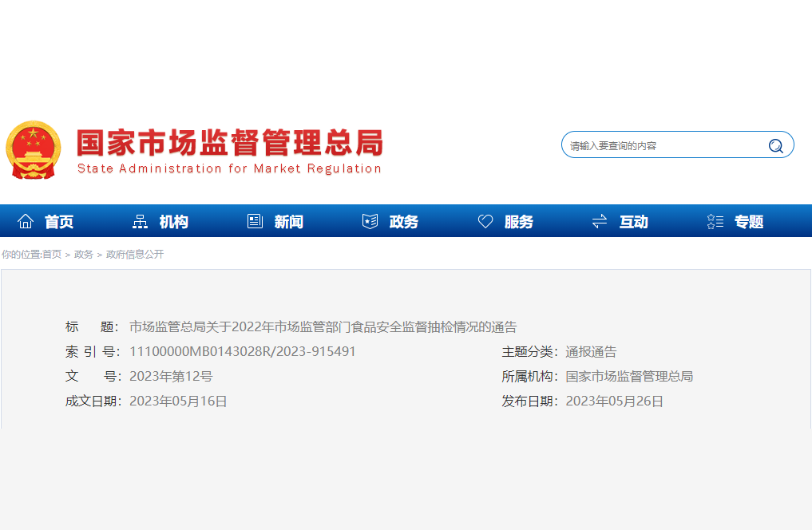Select the document number 2023年第12号
This screenshot has height=530, width=812.
click(171, 376)
